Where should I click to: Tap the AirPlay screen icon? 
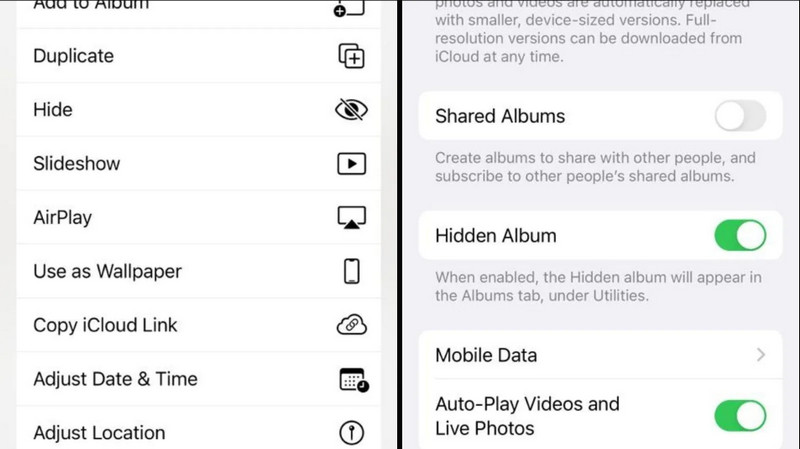pos(352,217)
